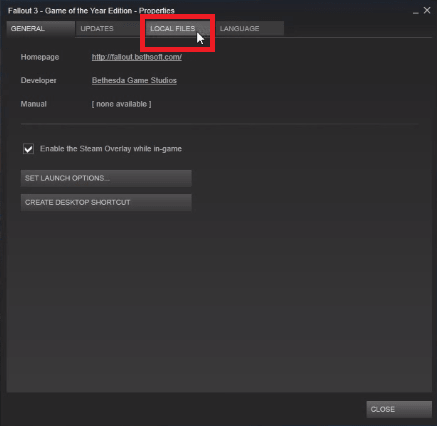The image size is (437, 426).
Task: Open the Local Files tab
Action: [x=177, y=29]
